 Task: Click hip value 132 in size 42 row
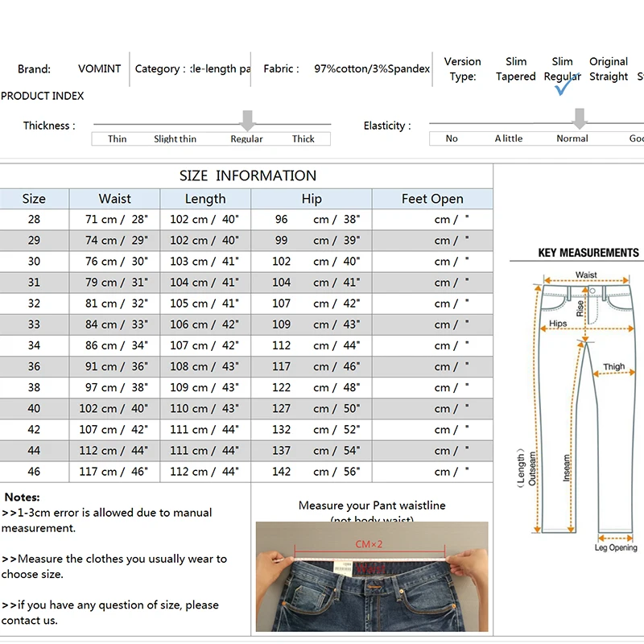pyautogui.click(x=281, y=430)
